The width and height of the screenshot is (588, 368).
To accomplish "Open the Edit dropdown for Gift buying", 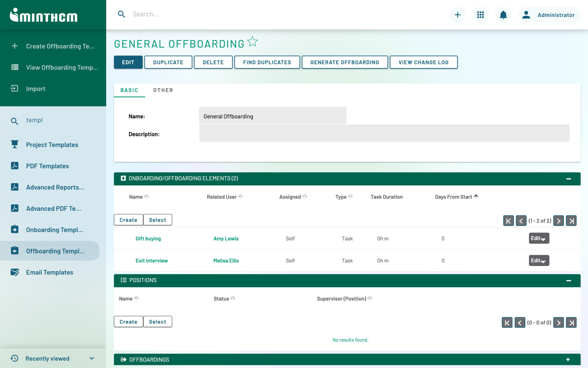I will pyautogui.click(x=539, y=238).
